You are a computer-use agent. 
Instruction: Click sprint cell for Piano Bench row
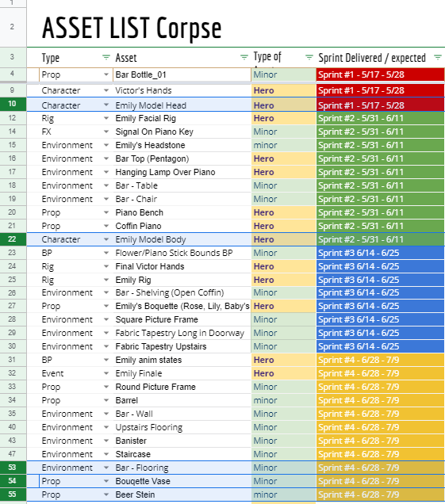point(381,212)
